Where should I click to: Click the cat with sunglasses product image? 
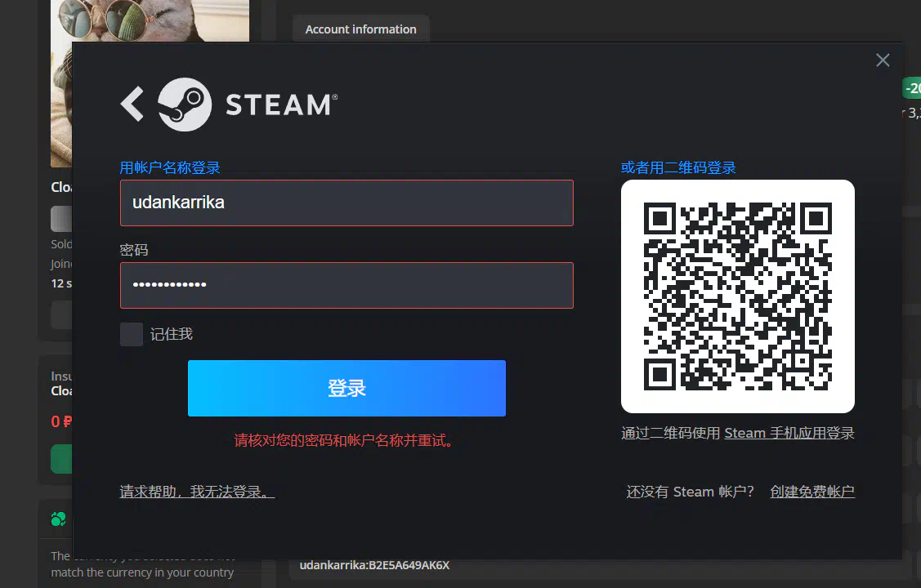point(150,21)
